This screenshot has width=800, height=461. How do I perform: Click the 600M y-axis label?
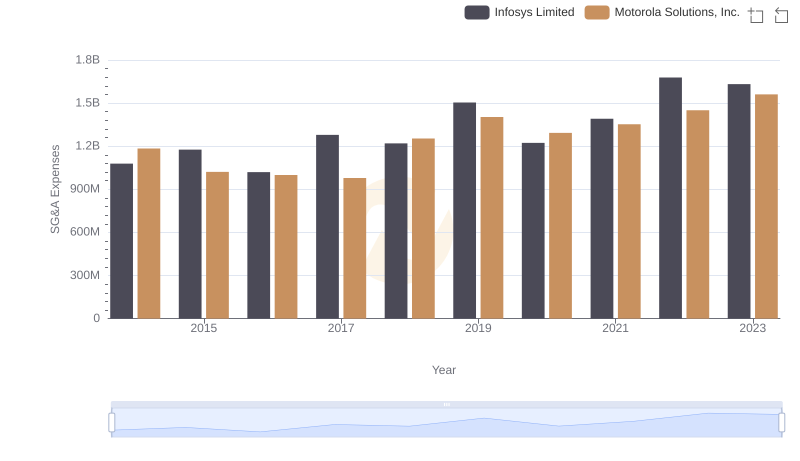[85, 232]
